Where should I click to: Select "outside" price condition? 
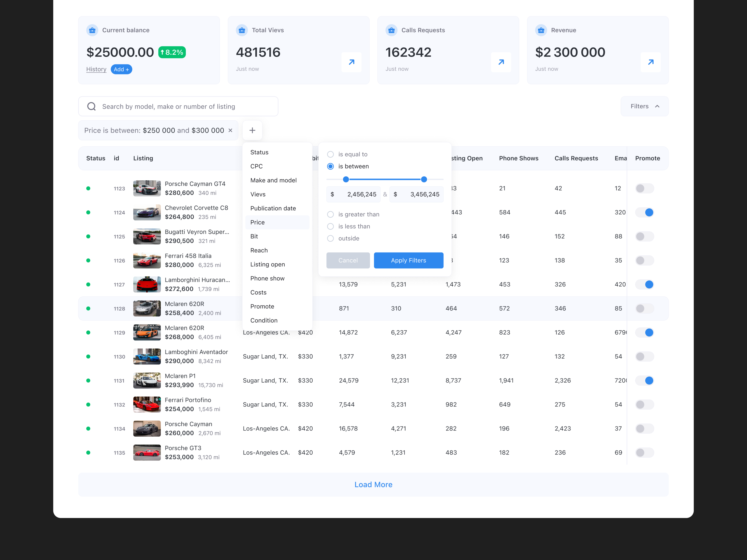[330, 238]
